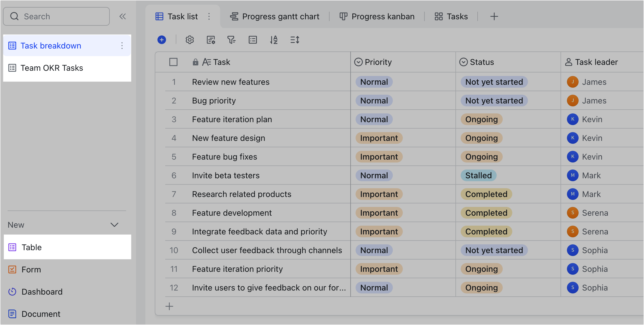Select Team OKR Tasks in the sidebar

(51, 68)
